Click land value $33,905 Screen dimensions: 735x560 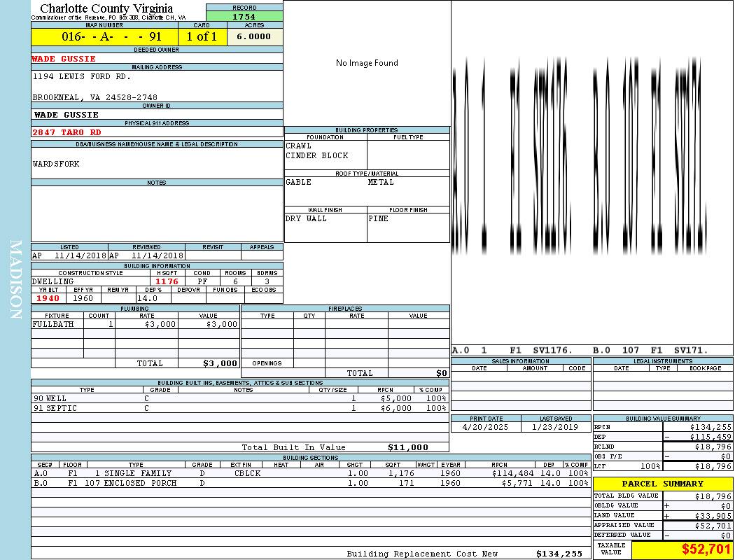(713, 515)
